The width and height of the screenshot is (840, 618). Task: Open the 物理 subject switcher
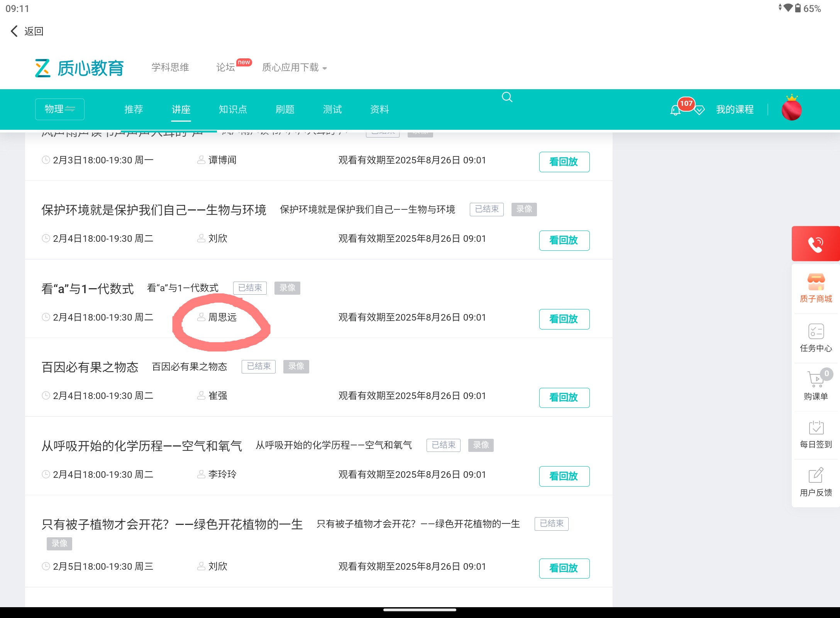click(x=60, y=109)
